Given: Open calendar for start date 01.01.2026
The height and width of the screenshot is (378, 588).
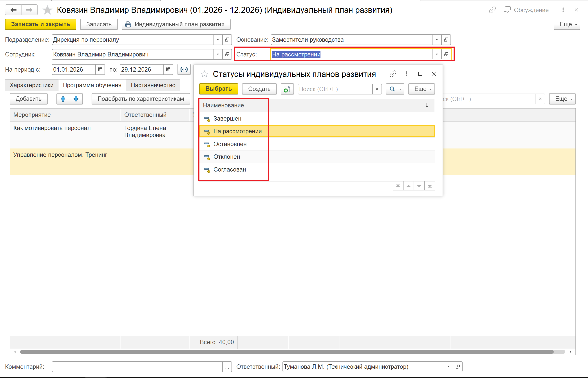Looking at the screenshot, I should [100, 69].
